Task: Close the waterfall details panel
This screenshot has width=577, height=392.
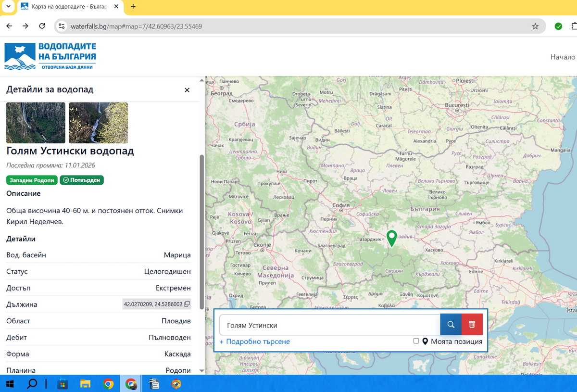Action: click(x=187, y=90)
